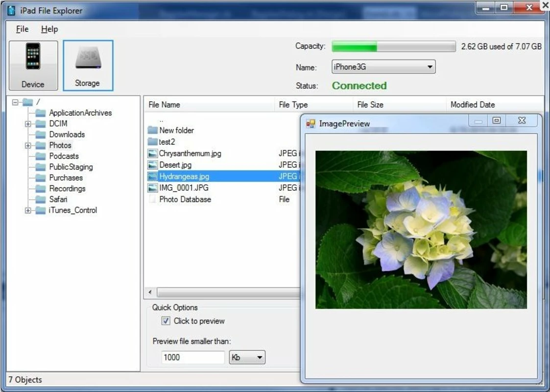The height and width of the screenshot is (392, 550).
Task: Select the New folder icon in file list
Action: coord(153,130)
